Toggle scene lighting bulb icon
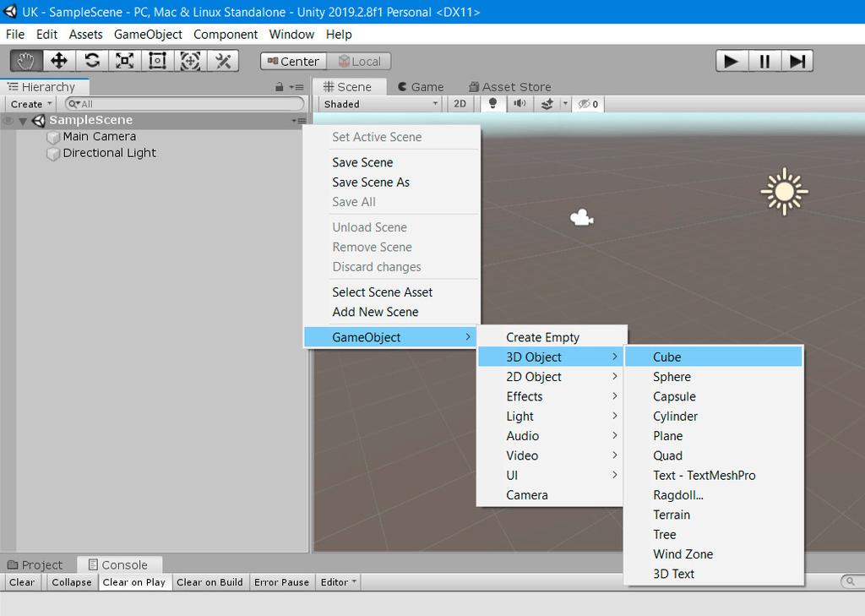This screenshot has width=865, height=616. coord(492,104)
